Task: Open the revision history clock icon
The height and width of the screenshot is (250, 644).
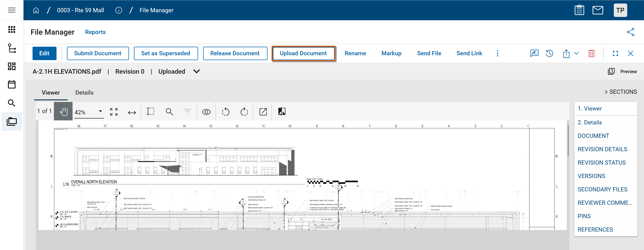Action: [x=549, y=53]
